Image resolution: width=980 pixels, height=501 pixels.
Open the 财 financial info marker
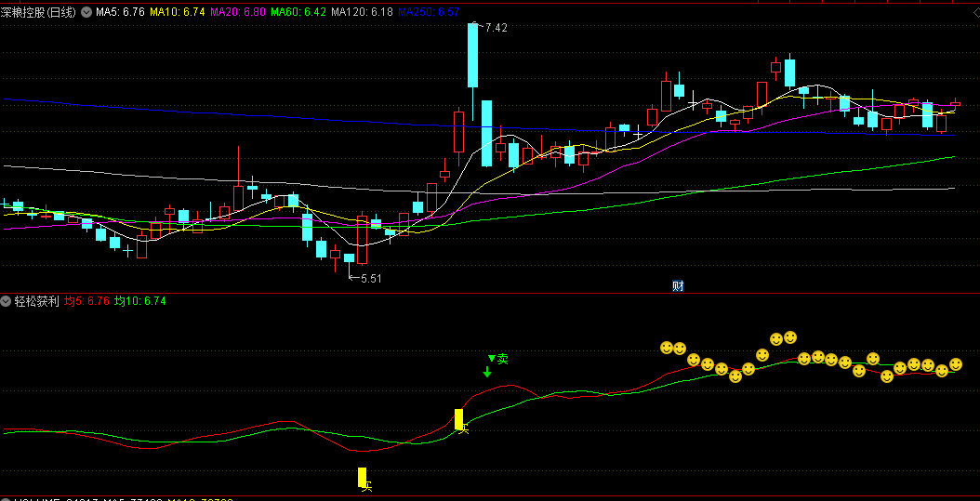(x=678, y=286)
